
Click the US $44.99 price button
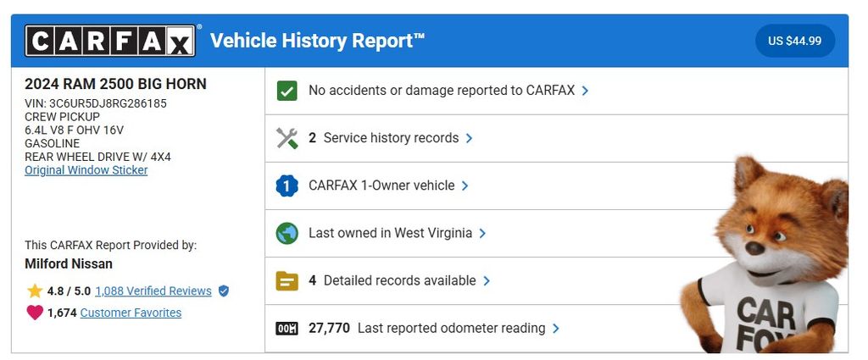794,41
